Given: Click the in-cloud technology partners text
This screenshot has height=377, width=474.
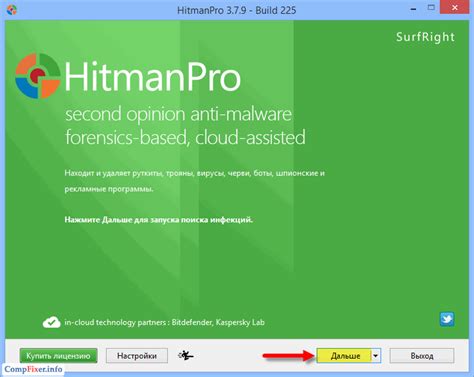Looking at the screenshot, I should pyautogui.click(x=164, y=322).
